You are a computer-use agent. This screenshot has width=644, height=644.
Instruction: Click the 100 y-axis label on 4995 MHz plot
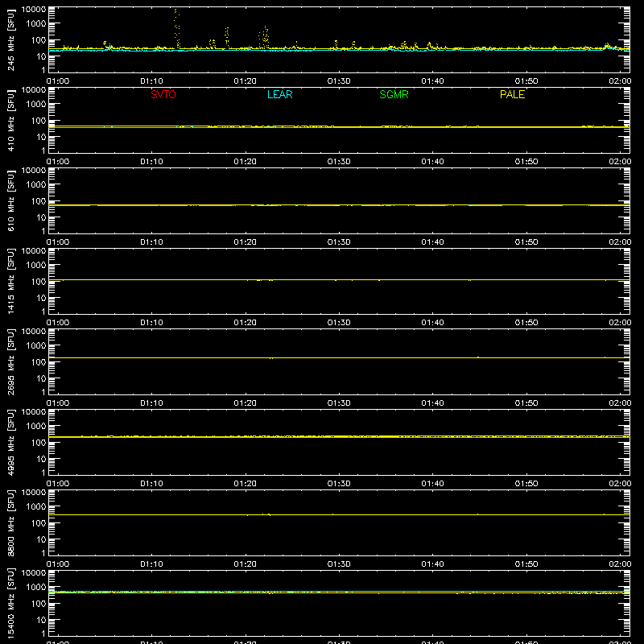point(39,443)
